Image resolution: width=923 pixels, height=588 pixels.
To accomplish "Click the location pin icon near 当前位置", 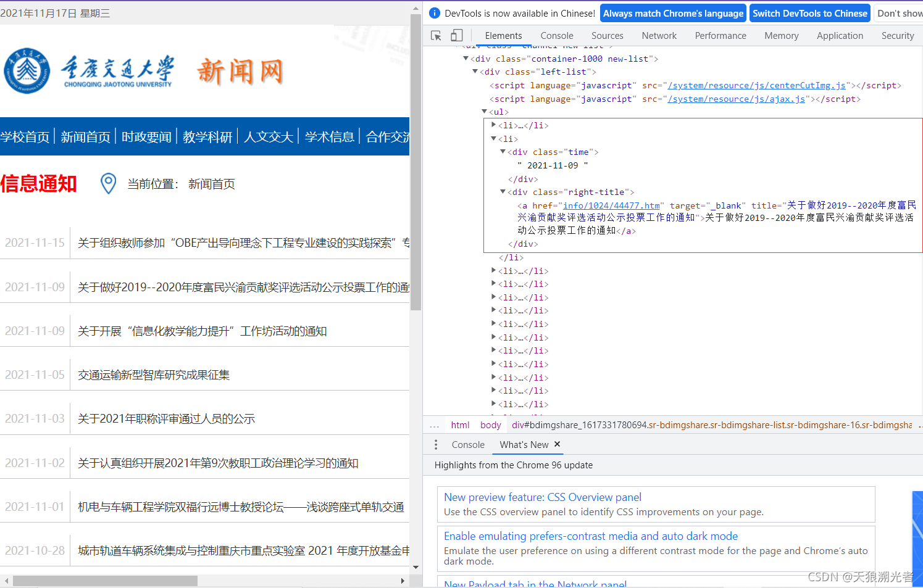I will pyautogui.click(x=108, y=183).
